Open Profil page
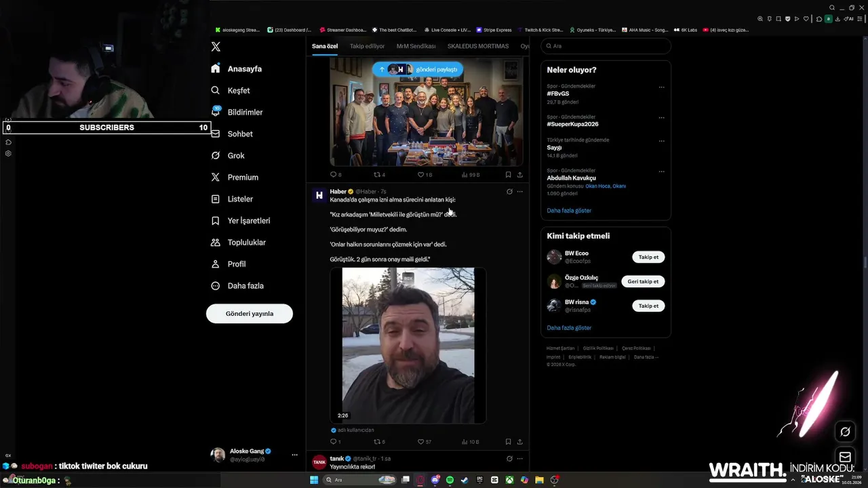 click(229, 264)
